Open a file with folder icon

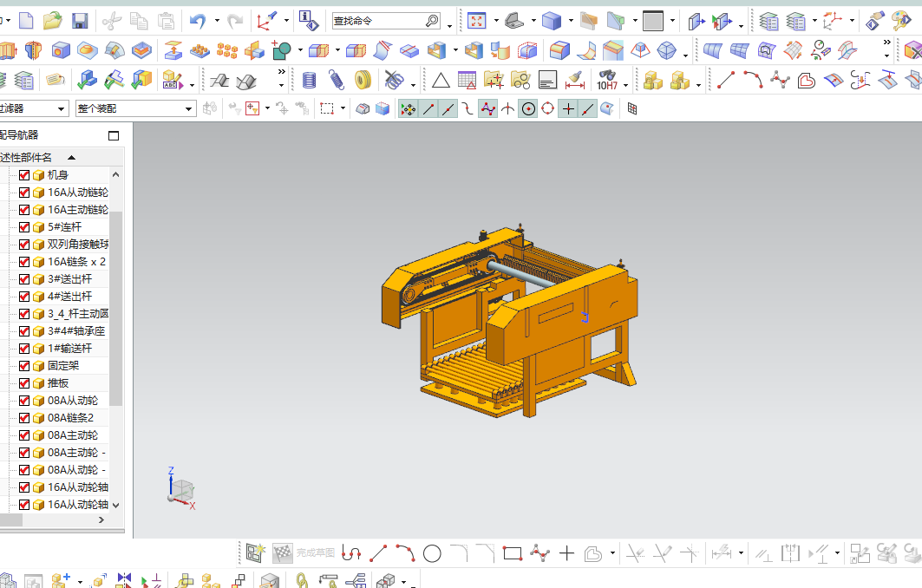coord(52,21)
